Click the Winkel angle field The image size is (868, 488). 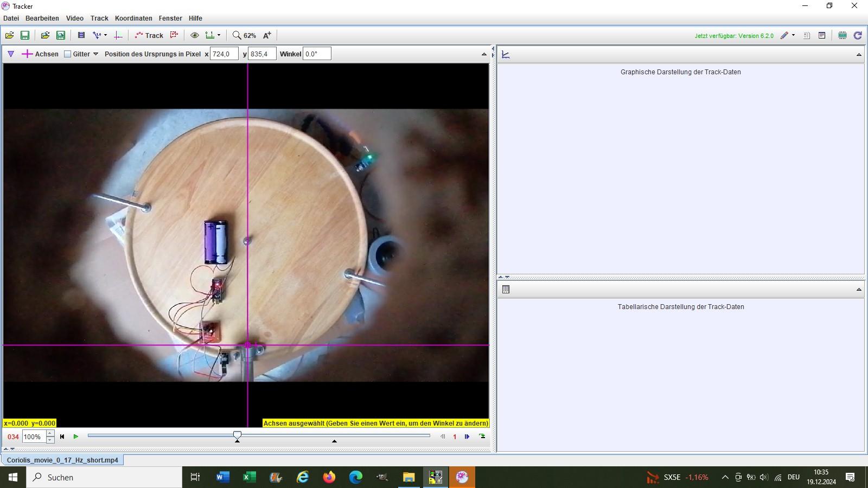[x=317, y=54]
